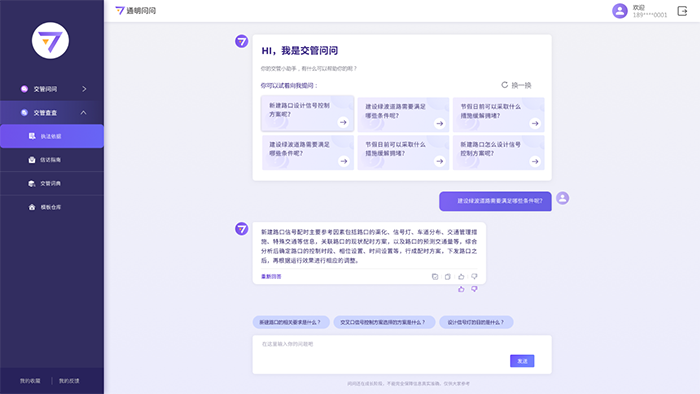Image resolution: width=700 pixels, height=394 pixels.
Task: Click the 执法依据 document icon
Action: [32, 136]
